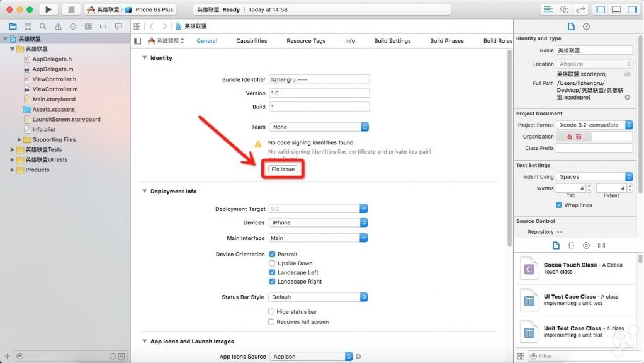Show the Code Snippet library
This screenshot has height=363, width=644.
click(571, 245)
